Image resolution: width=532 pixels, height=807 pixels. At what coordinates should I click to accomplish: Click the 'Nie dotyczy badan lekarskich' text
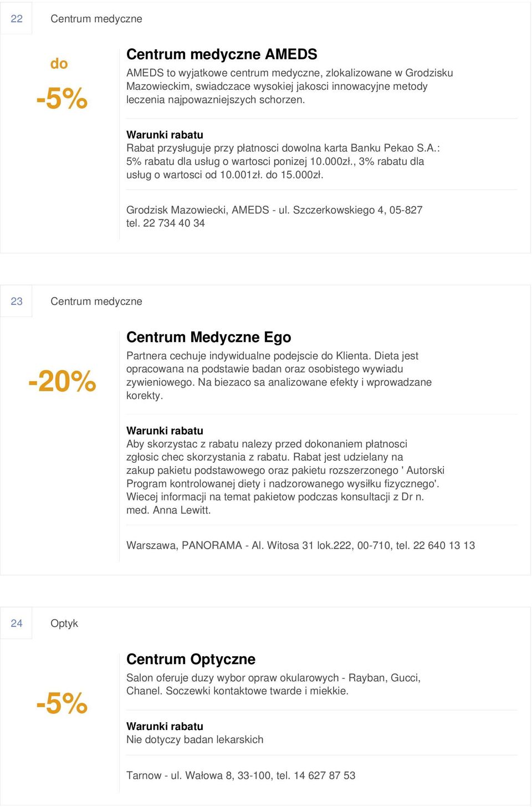pyautogui.click(x=195, y=739)
